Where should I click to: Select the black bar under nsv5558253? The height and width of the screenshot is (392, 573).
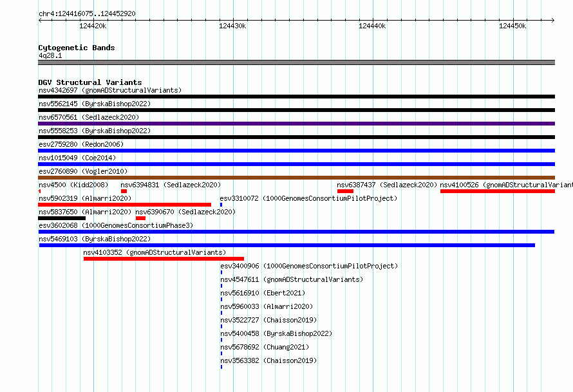pos(296,137)
